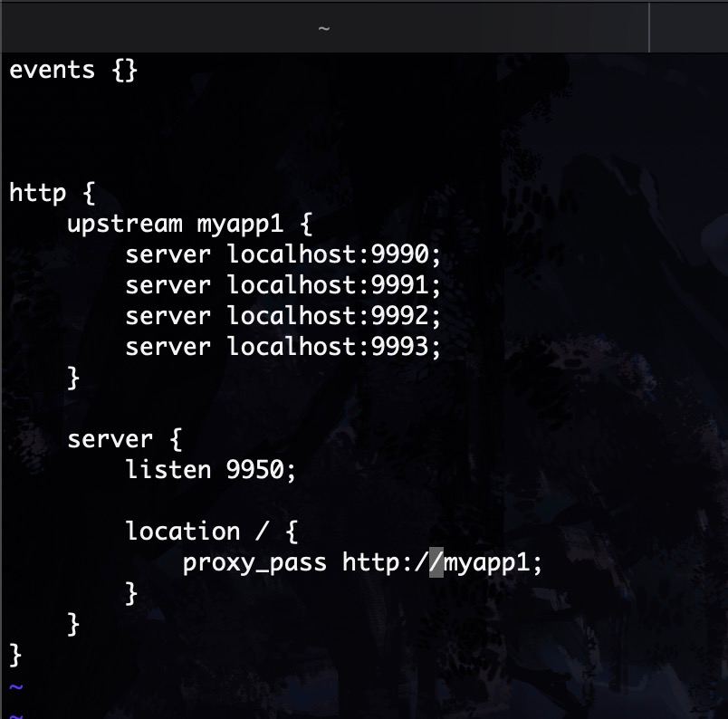The width and height of the screenshot is (728, 719).
Task: Click the "server {" block opening line
Action: click(x=124, y=439)
